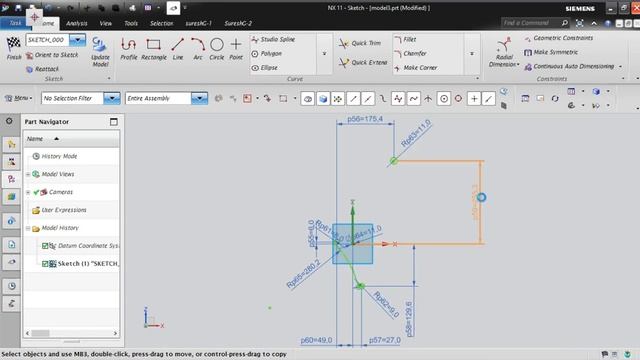Select the Line tool

(178, 49)
